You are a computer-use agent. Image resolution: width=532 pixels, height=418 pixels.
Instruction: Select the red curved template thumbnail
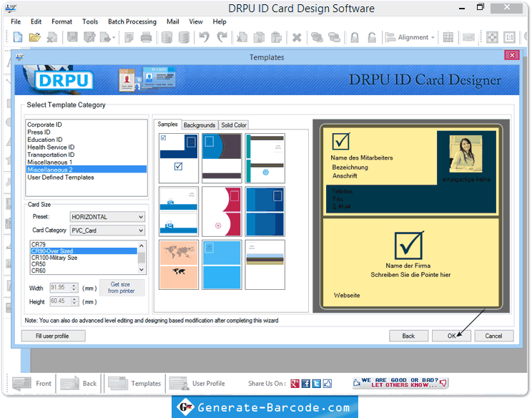(222, 211)
